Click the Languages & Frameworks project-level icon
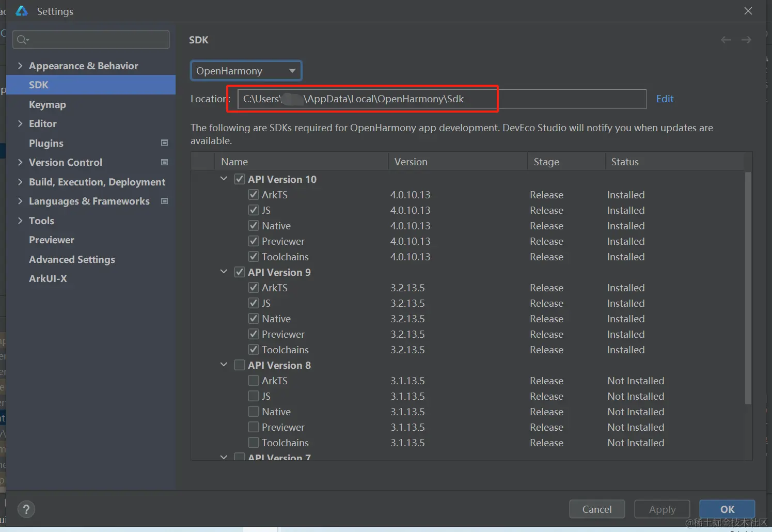Viewport: 772px width, 532px height. [165, 201]
